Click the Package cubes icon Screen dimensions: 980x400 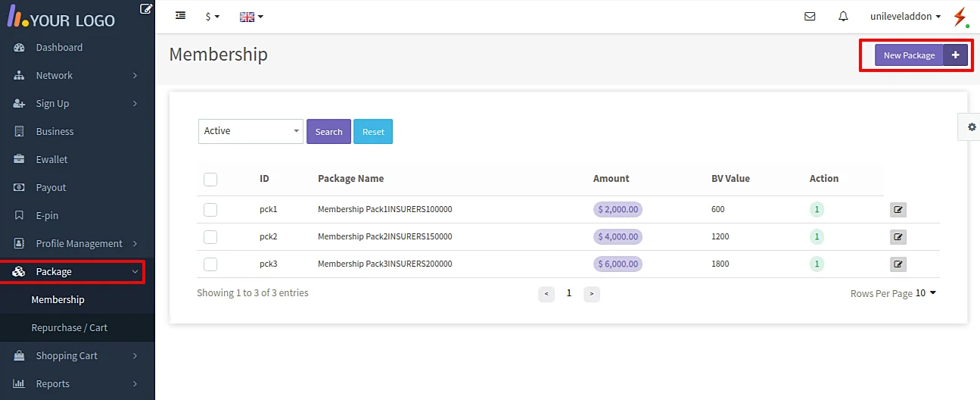20,272
